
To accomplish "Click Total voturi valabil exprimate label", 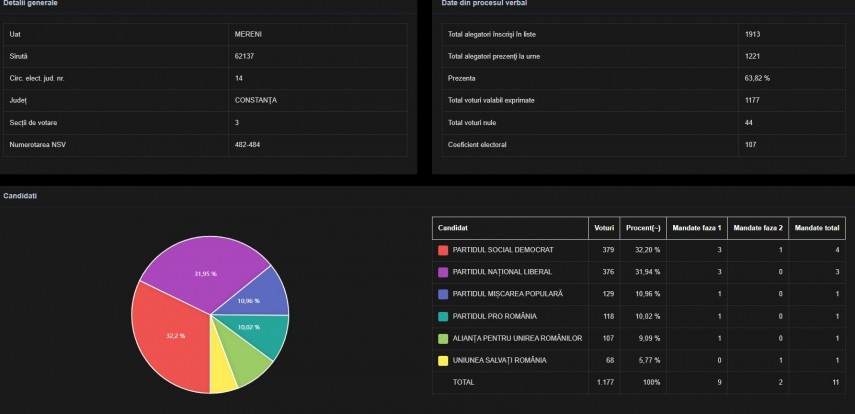I will click(x=491, y=100).
